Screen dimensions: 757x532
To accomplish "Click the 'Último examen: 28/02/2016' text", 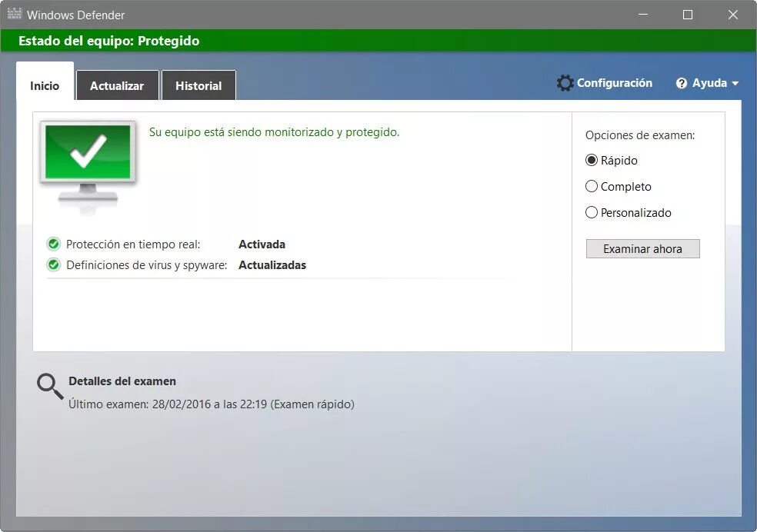I will [211, 404].
